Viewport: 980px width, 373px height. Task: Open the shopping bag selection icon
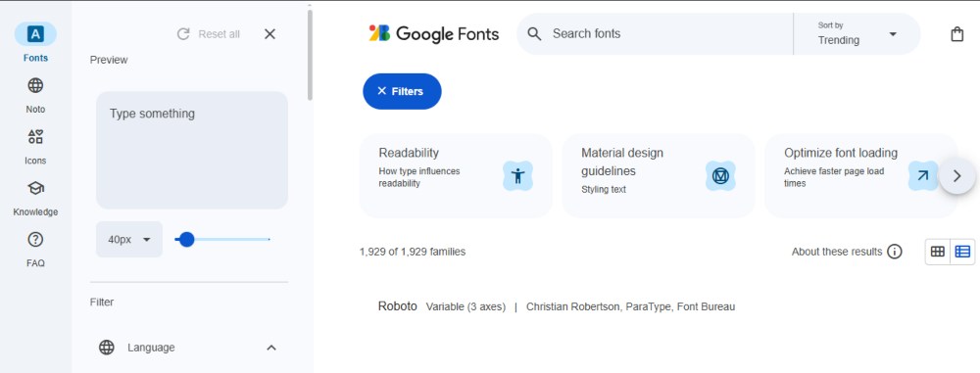(x=956, y=33)
